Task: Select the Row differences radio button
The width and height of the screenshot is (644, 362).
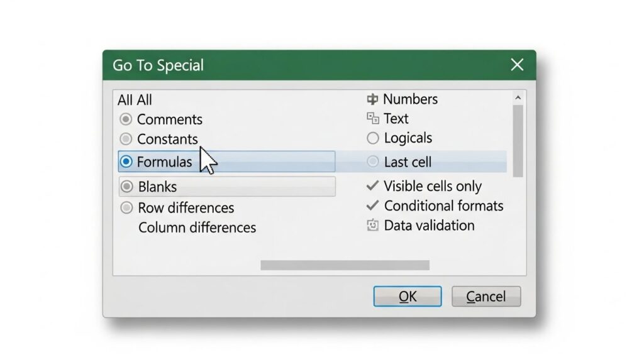Action: (127, 207)
